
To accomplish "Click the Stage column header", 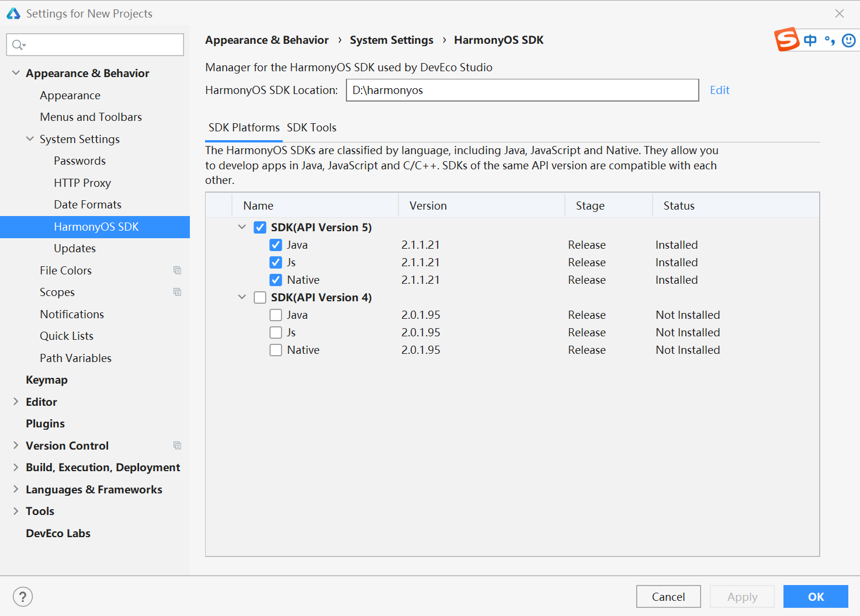I will (609, 206).
